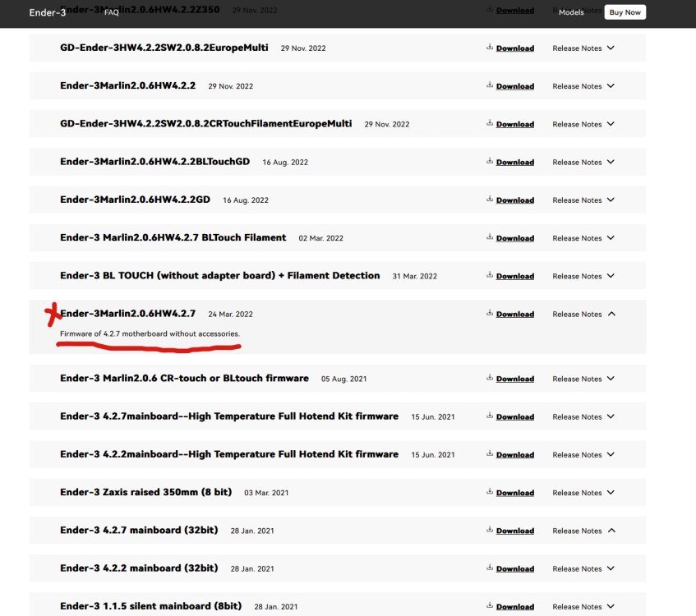Click download icon for Ender-3Marlin2.0.6HW4.2.2BLTouchGD

coord(490,161)
